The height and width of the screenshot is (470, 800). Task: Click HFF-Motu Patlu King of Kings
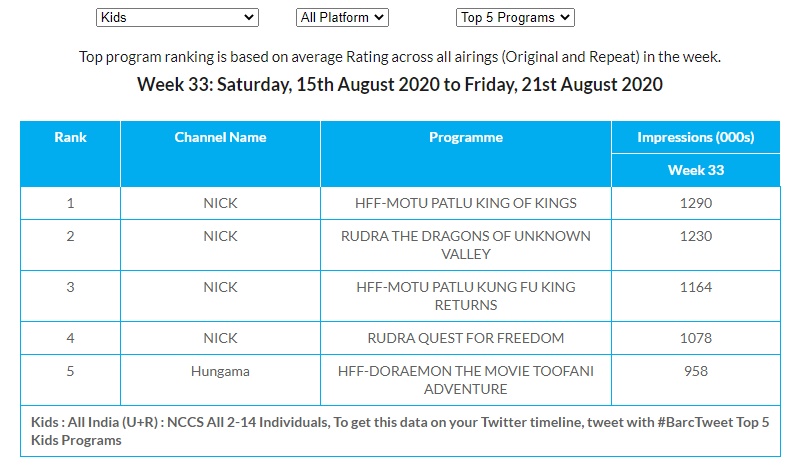(x=466, y=203)
